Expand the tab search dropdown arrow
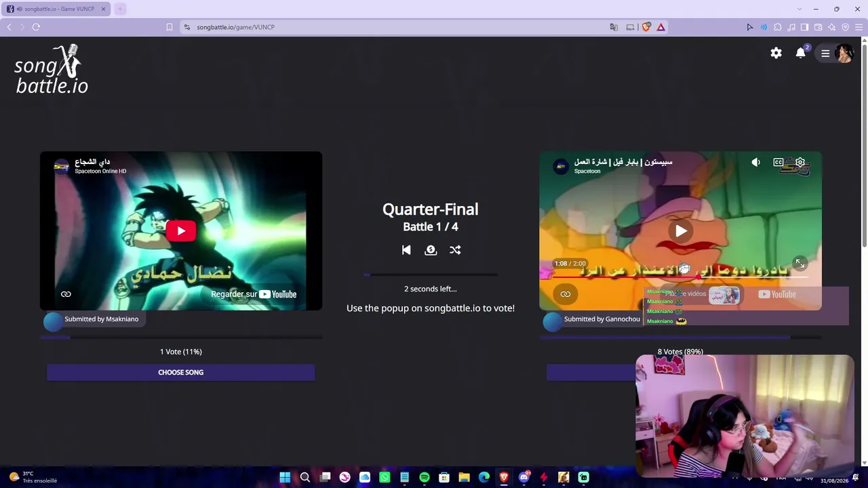The width and height of the screenshot is (868, 488). (800, 9)
